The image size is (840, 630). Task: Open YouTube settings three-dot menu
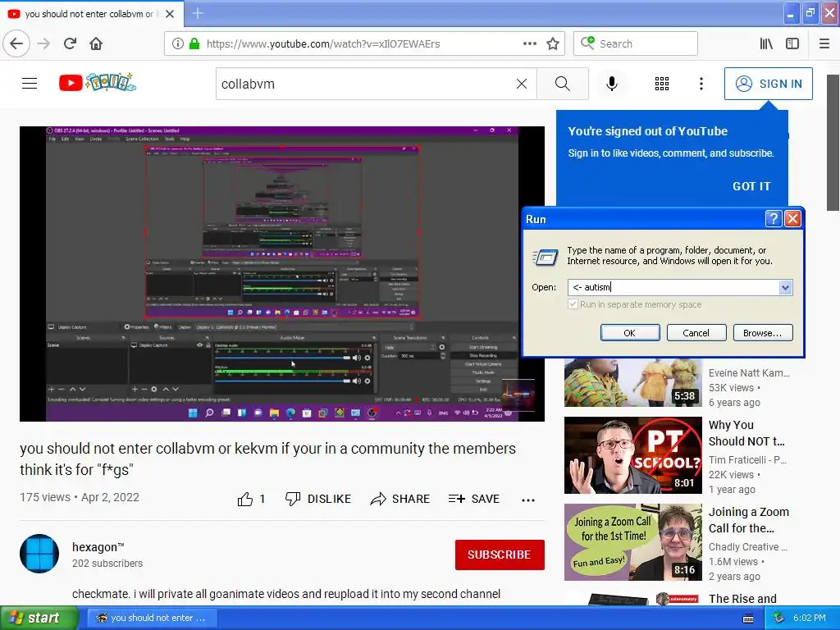(x=701, y=84)
